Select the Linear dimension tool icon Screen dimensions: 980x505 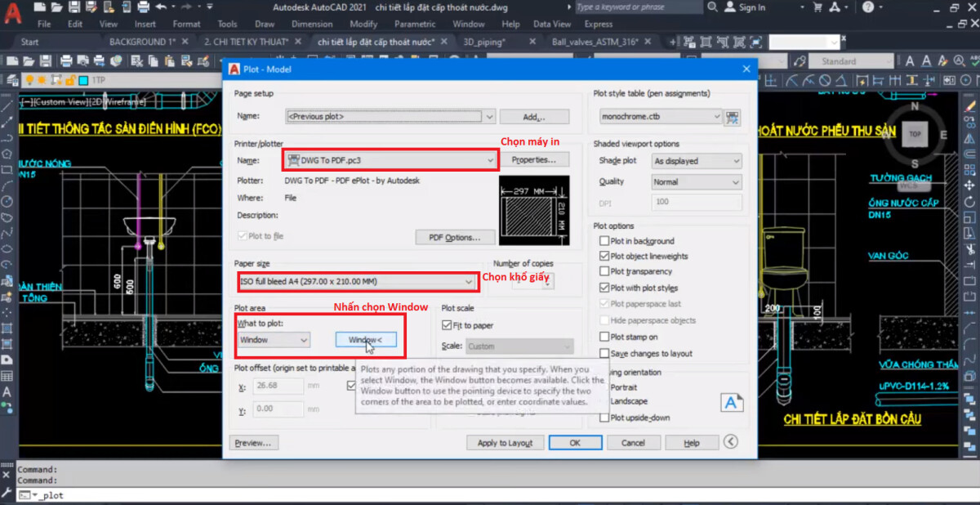(772, 80)
